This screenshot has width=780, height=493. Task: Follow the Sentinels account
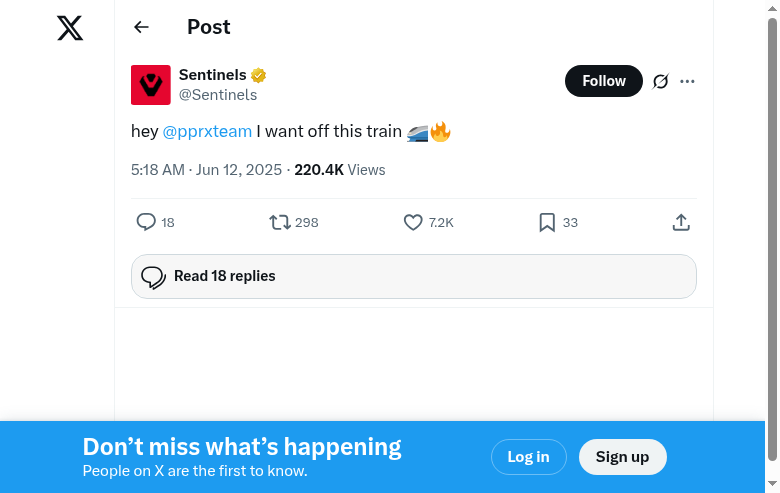[604, 81]
